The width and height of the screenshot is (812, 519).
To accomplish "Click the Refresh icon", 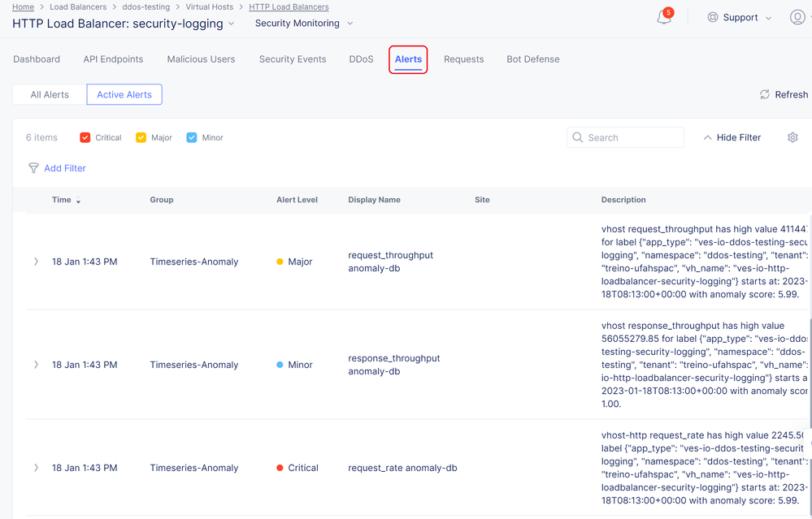I will [764, 94].
